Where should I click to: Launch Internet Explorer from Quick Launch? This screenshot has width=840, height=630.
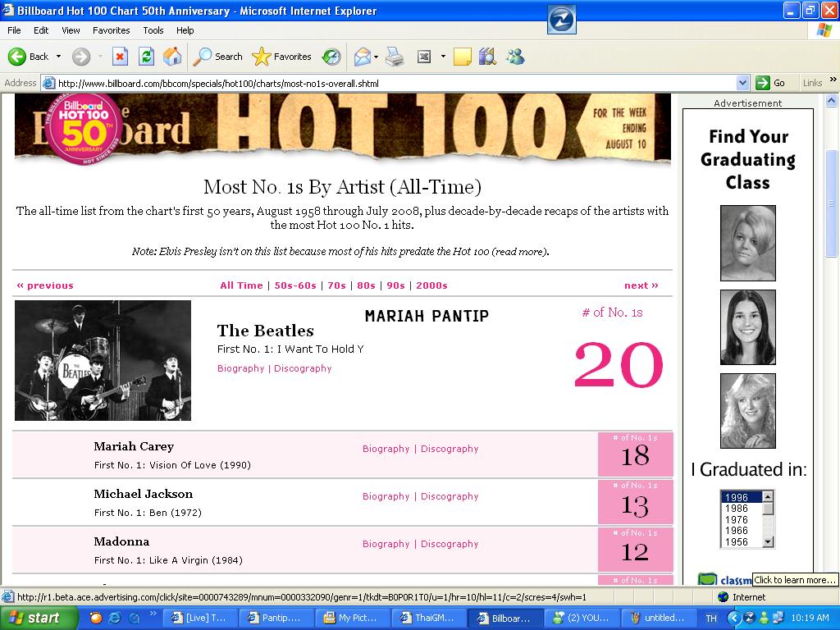click(114, 618)
